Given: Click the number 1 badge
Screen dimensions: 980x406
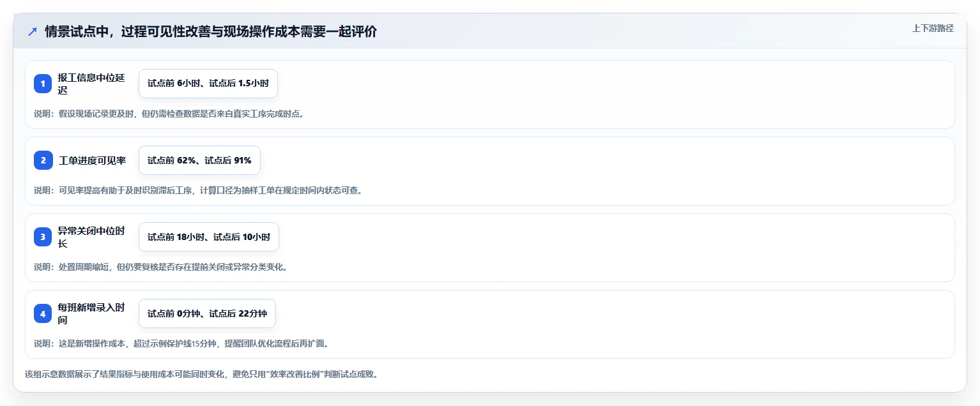Looking at the screenshot, I should [x=43, y=84].
